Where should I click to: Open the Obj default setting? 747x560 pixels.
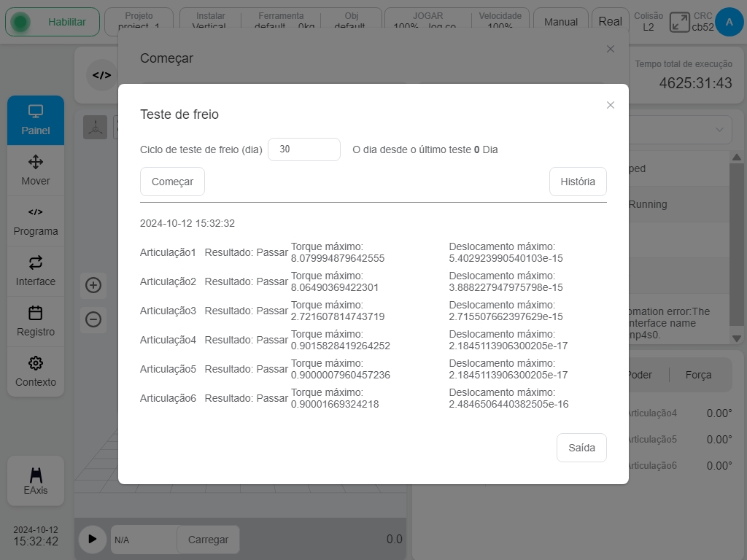(351, 21)
